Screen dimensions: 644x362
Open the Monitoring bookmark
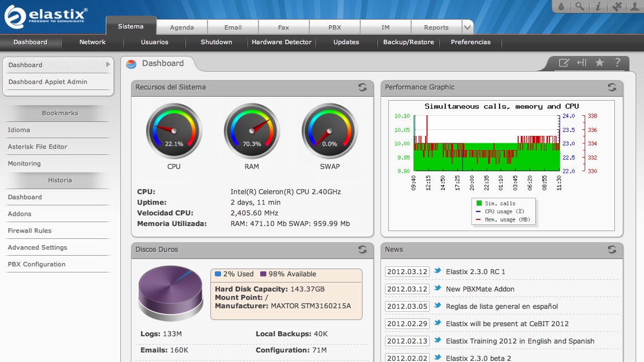point(24,163)
